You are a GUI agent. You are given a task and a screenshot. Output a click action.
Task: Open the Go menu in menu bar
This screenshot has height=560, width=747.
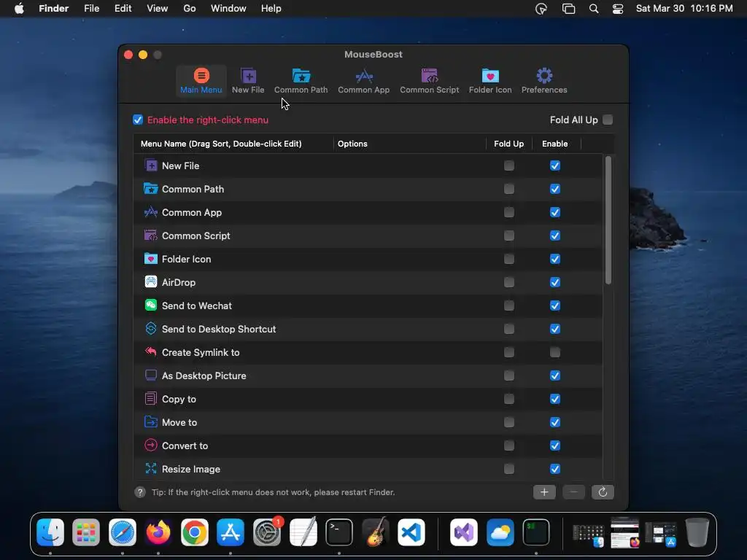coord(189,9)
